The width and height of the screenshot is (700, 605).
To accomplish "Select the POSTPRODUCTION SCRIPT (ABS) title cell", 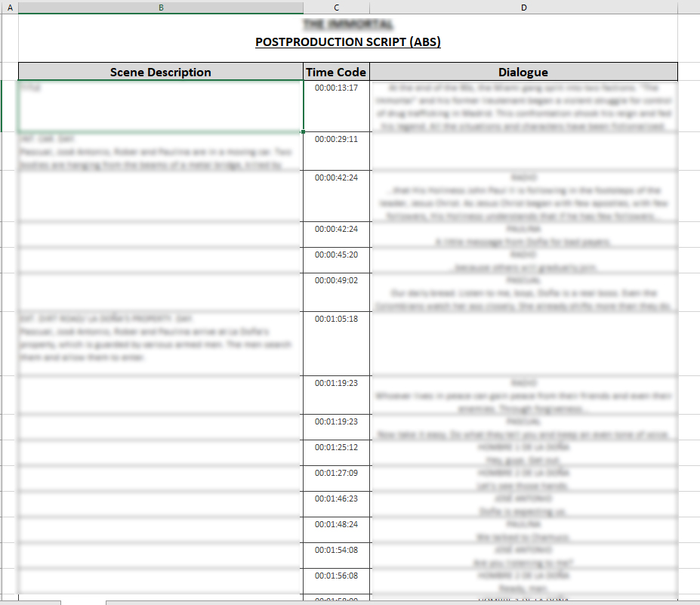I will pyautogui.click(x=347, y=42).
